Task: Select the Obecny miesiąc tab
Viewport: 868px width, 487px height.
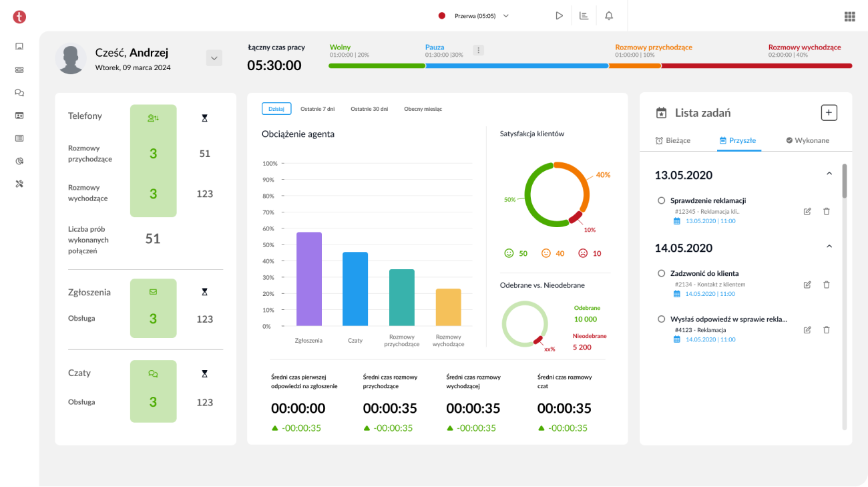Action: coord(423,109)
